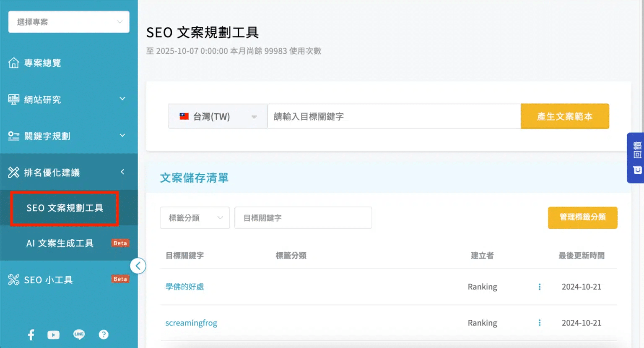The image size is (644, 348).
Task: Open the 台灣(TW) country dropdown
Action: click(218, 116)
